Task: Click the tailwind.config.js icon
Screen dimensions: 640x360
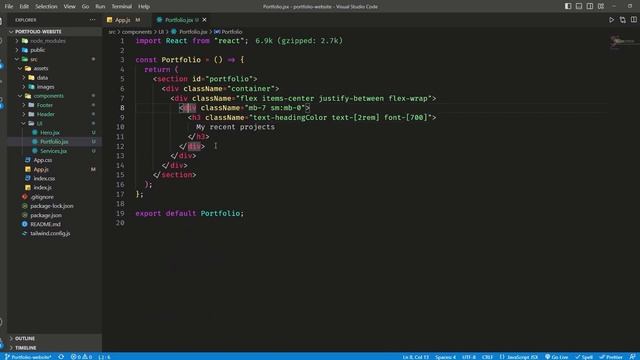Action: click(25, 233)
